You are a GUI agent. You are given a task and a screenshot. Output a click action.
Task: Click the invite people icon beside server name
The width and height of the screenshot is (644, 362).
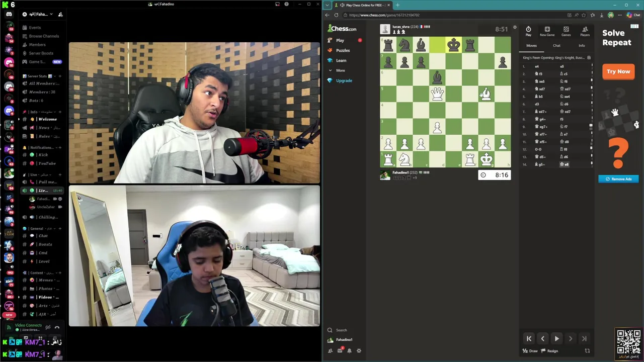(x=60, y=15)
